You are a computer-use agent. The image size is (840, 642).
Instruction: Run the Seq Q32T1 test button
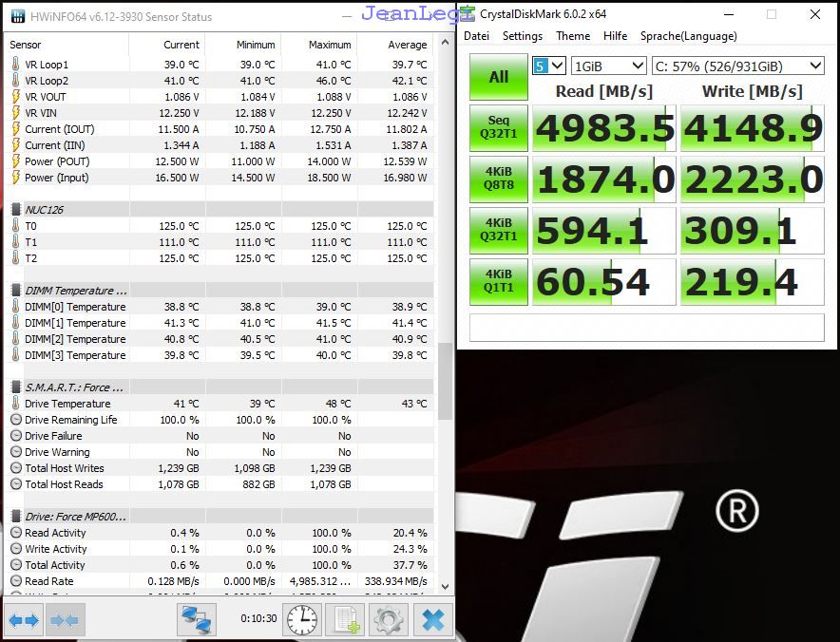click(x=499, y=127)
